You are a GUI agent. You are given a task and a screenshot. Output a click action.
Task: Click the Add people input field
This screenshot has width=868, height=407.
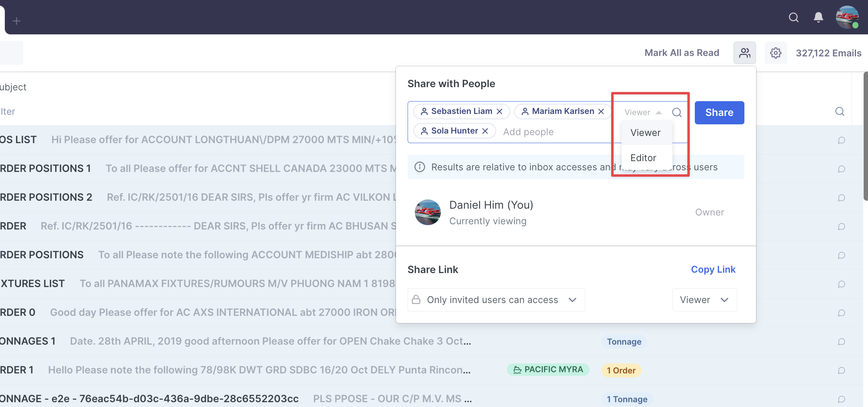pos(552,132)
